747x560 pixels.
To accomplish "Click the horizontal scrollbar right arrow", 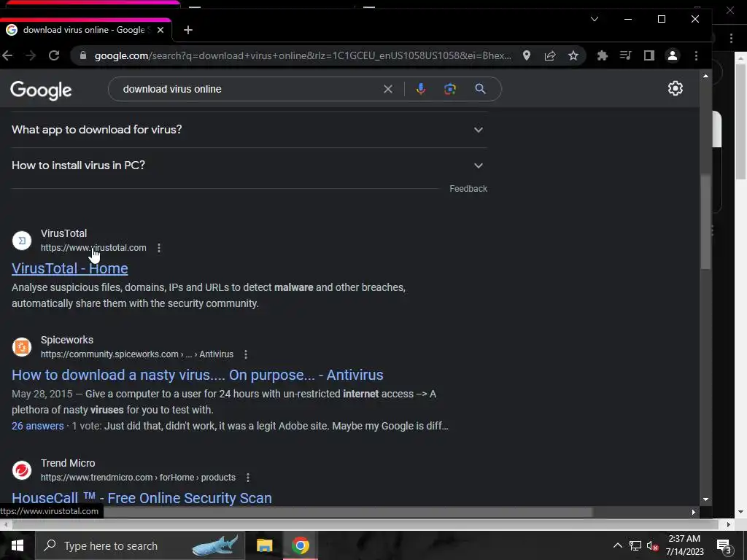I will [694, 513].
